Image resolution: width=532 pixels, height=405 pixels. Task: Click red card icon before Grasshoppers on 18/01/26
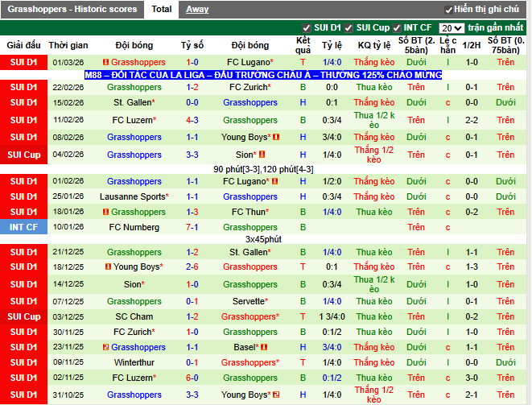pos(105,213)
